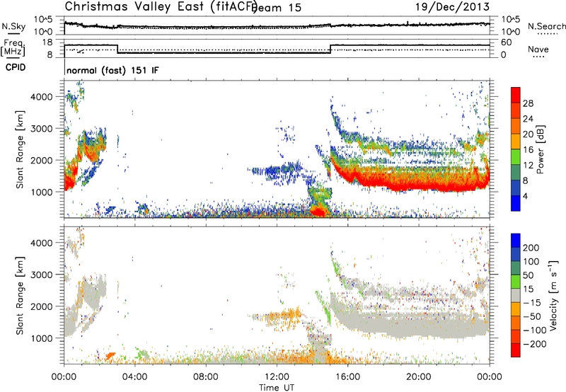Click the '-15' label on Velocity colorbar
566x392 pixels.
click(532, 303)
